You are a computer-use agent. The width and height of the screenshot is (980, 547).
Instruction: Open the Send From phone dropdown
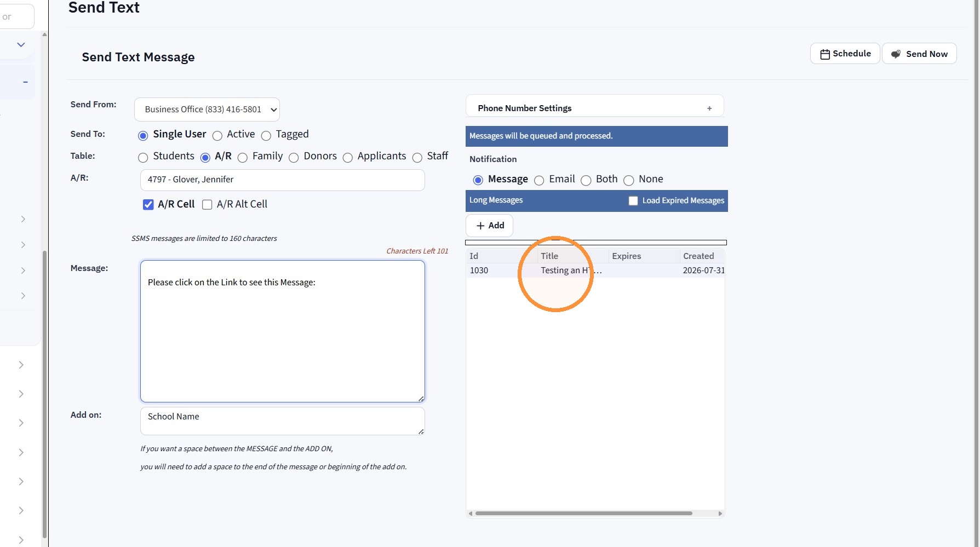(207, 110)
